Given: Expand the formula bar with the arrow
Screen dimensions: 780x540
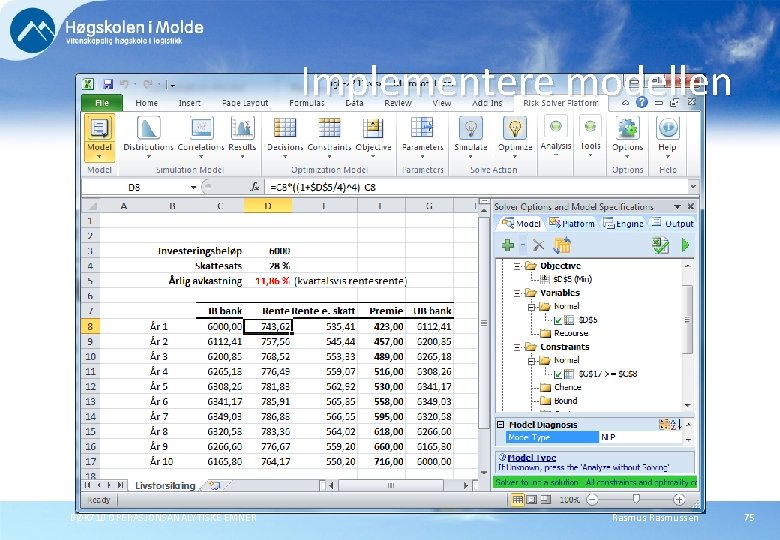Looking at the screenshot, I should [x=693, y=187].
